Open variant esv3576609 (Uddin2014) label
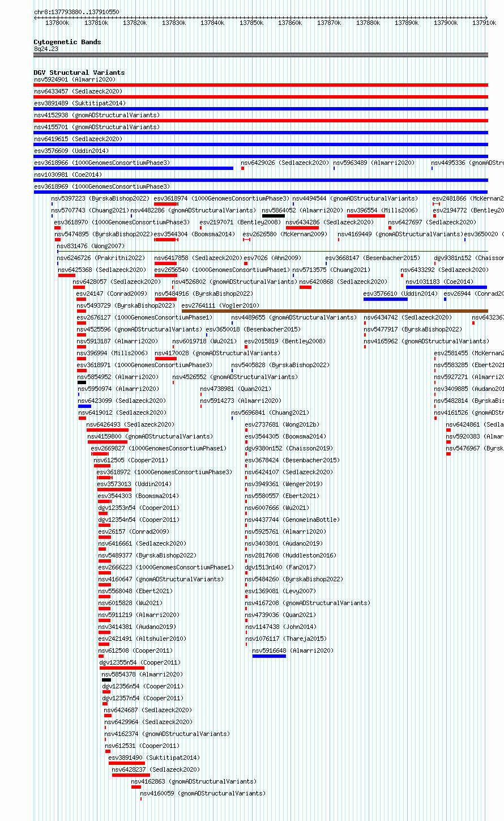 (x=71, y=151)
